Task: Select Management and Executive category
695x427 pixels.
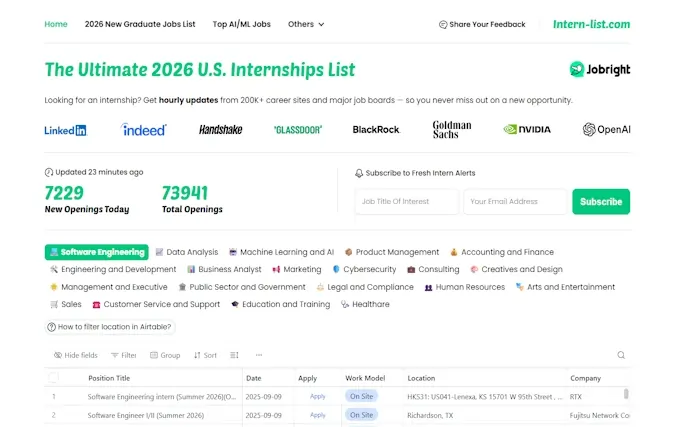Action: coord(109,287)
